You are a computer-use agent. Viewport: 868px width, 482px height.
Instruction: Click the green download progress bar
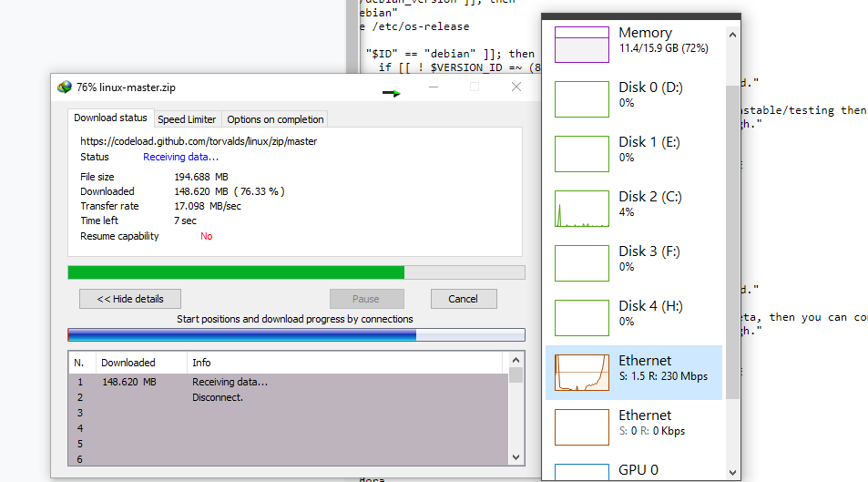tap(237, 272)
